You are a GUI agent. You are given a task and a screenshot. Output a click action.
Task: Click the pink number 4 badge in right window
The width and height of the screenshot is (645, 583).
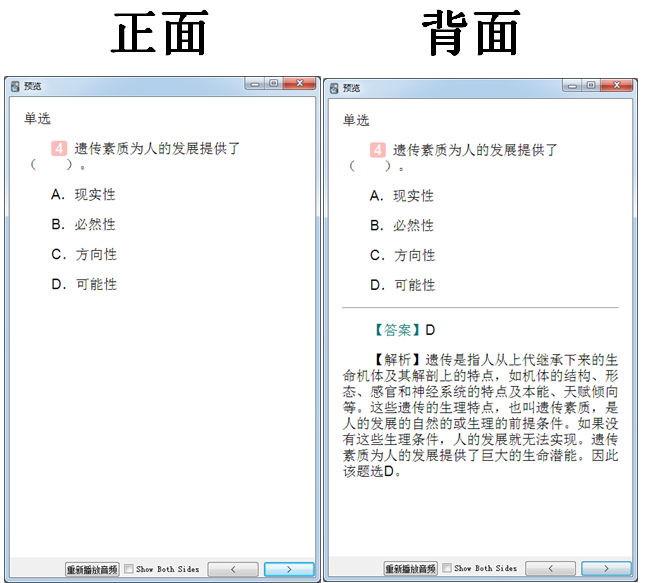coord(378,150)
